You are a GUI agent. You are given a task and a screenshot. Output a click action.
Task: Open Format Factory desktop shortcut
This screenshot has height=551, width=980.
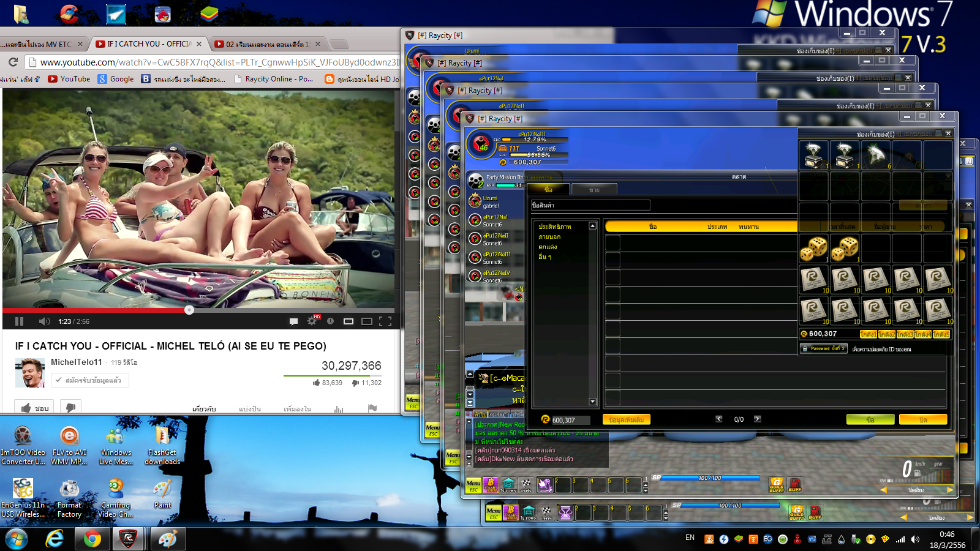pyautogui.click(x=69, y=499)
